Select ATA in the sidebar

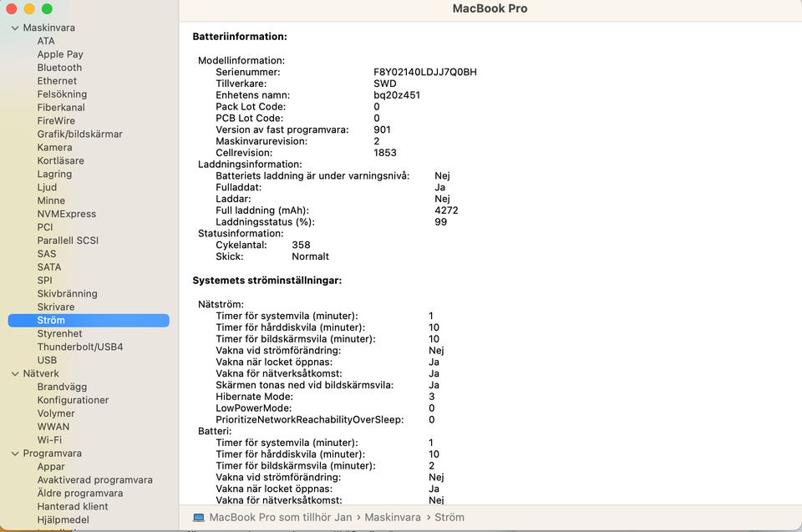[45, 41]
